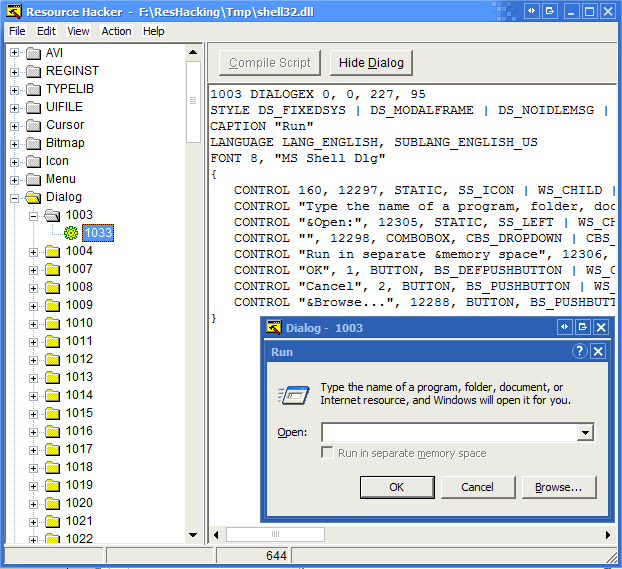Expand the Bitmap tree node

tap(14, 144)
